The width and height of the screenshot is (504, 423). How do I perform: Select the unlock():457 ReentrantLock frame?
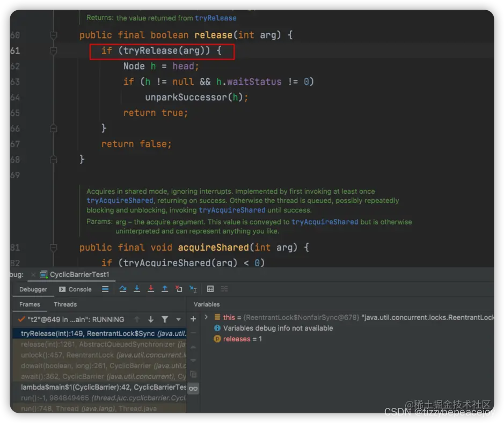click(x=100, y=355)
